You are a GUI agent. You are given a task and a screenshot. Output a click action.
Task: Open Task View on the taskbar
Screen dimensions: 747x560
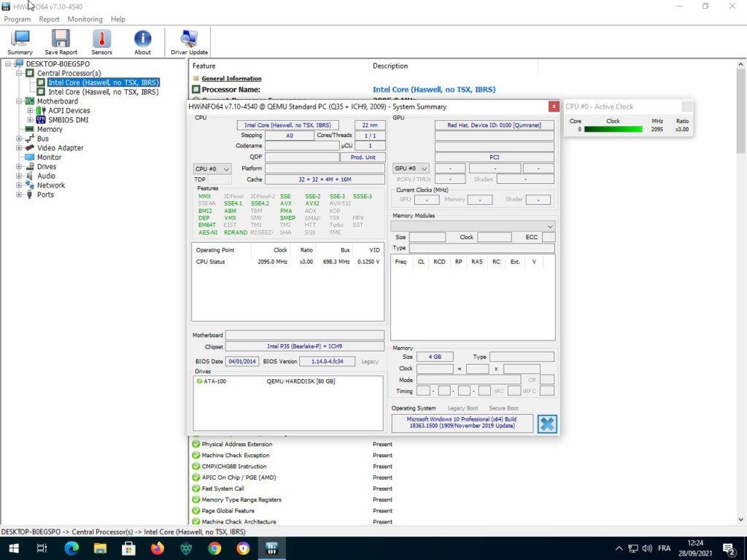pos(42,548)
